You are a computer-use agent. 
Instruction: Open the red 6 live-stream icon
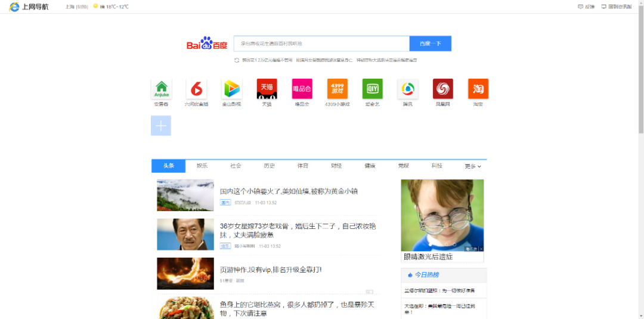pyautogui.click(x=196, y=89)
